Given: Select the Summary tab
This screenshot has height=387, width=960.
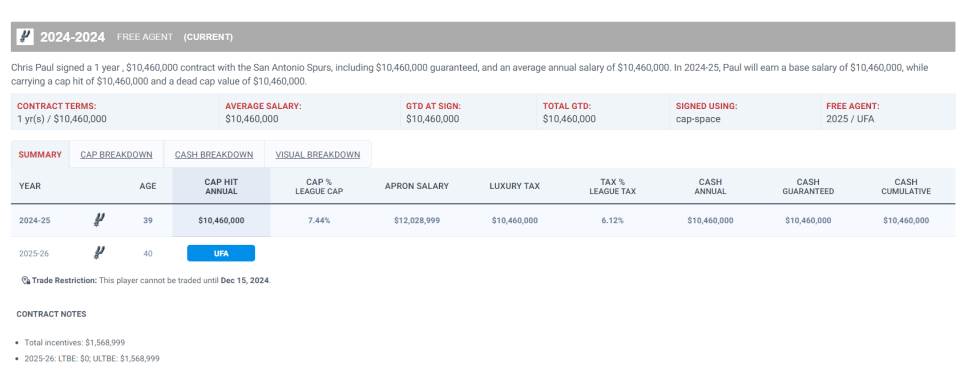Looking at the screenshot, I should coord(40,154).
